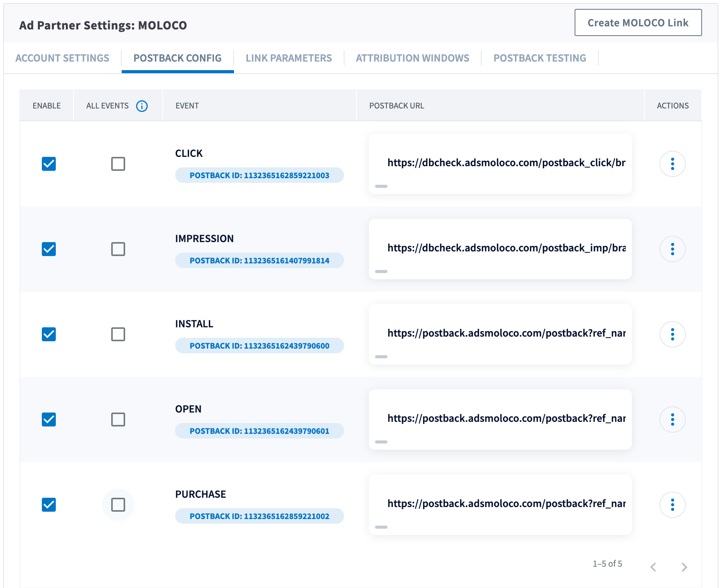This screenshot has width=723, height=588.
Task: Open actions menu for IMPRESSION postback
Action: (x=672, y=249)
